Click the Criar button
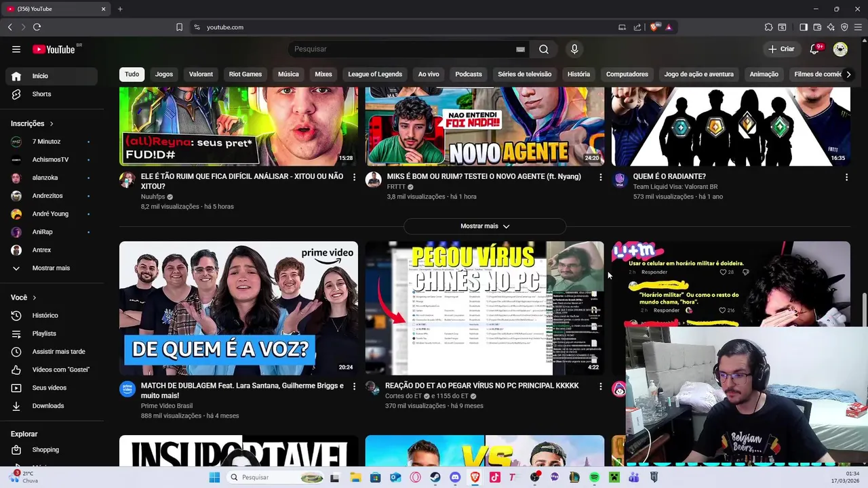 tap(781, 49)
